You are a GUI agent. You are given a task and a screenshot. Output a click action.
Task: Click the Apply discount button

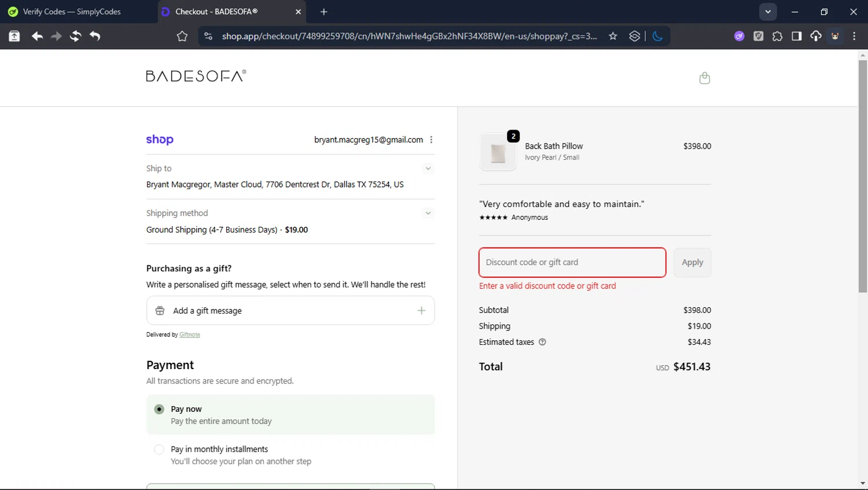pyautogui.click(x=692, y=263)
